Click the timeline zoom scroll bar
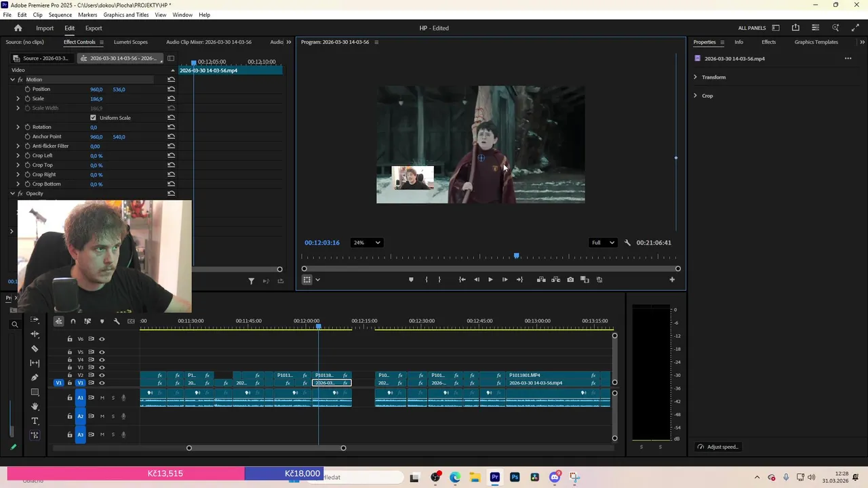 (x=266, y=448)
